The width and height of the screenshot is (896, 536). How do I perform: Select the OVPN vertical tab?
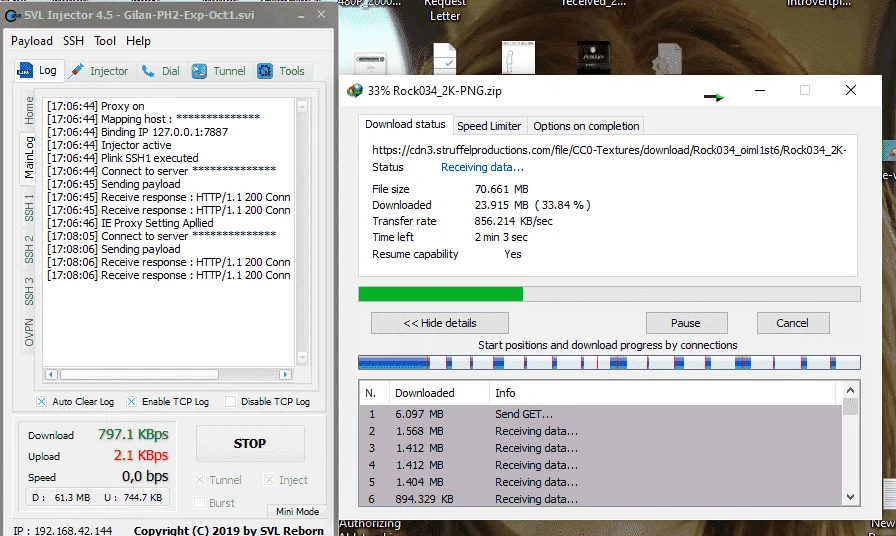pos(29,332)
